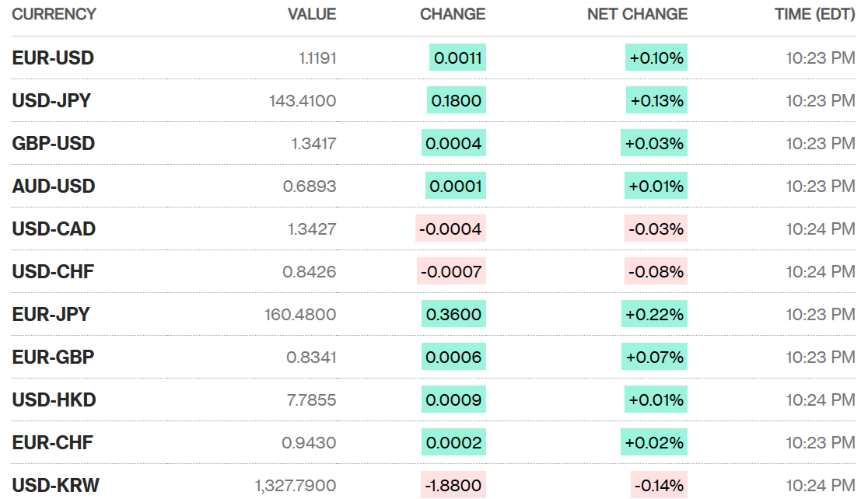This screenshot has width=868, height=499.
Task: Click the 1,327.7900 value for USD-KRW
Action: pos(296,486)
